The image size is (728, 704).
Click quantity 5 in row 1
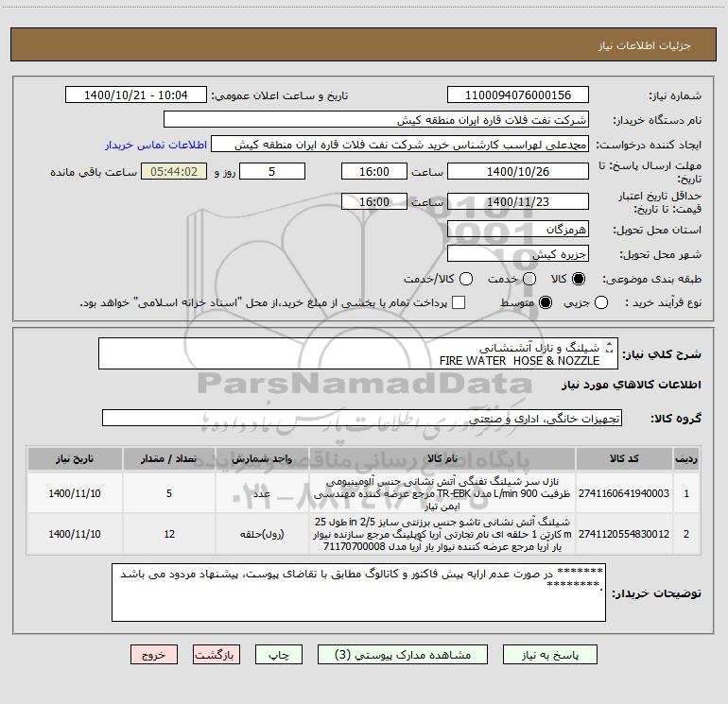169,493
